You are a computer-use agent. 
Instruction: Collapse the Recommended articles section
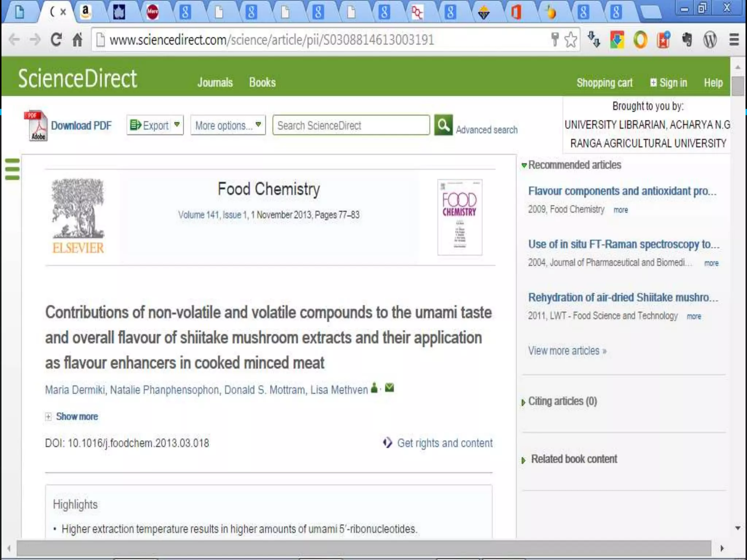pyautogui.click(x=574, y=165)
